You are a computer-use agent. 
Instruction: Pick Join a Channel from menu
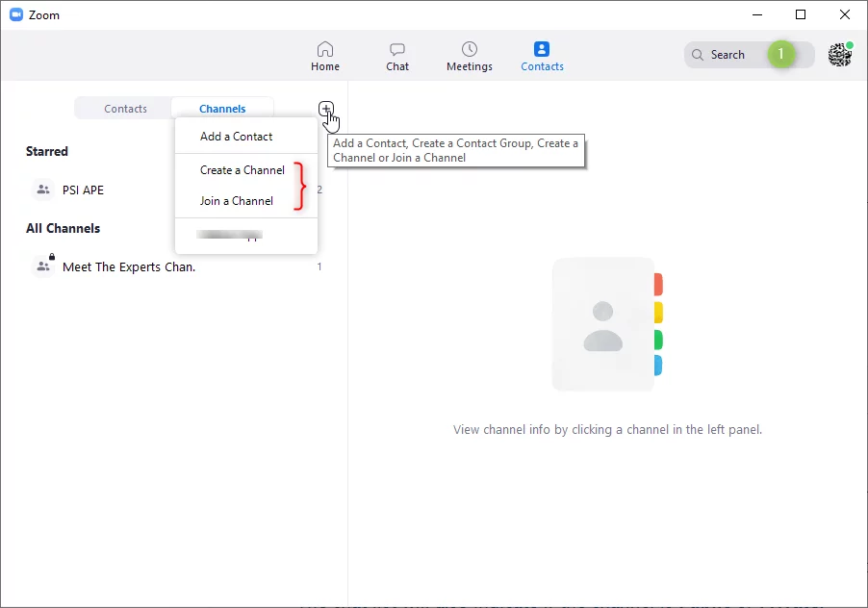coord(236,201)
